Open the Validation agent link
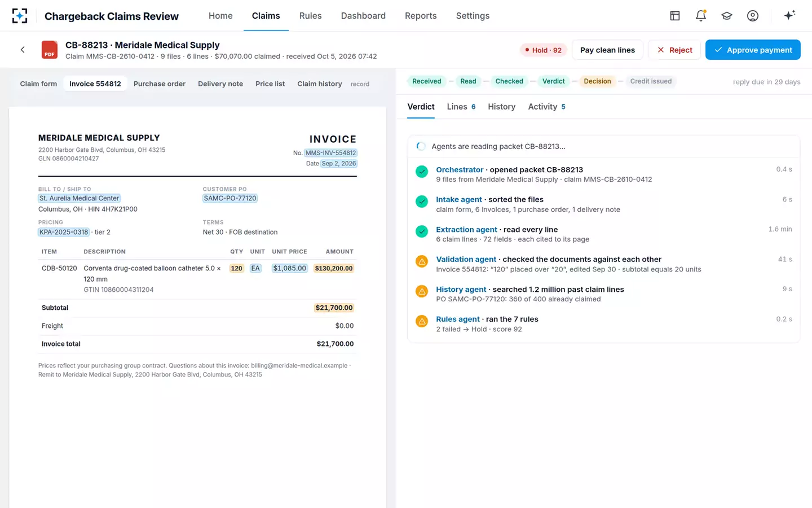 click(466, 259)
